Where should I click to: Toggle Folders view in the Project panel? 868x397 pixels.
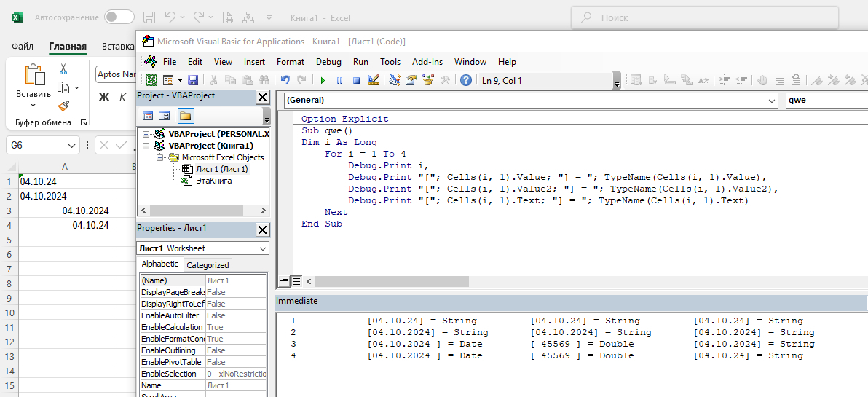[x=185, y=116]
